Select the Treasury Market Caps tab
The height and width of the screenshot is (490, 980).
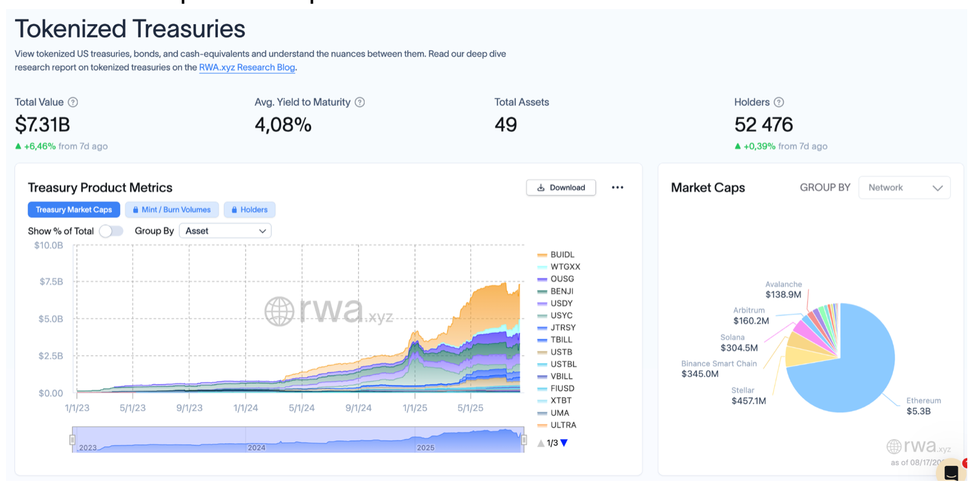pyautogui.click(x=74, y=210)
